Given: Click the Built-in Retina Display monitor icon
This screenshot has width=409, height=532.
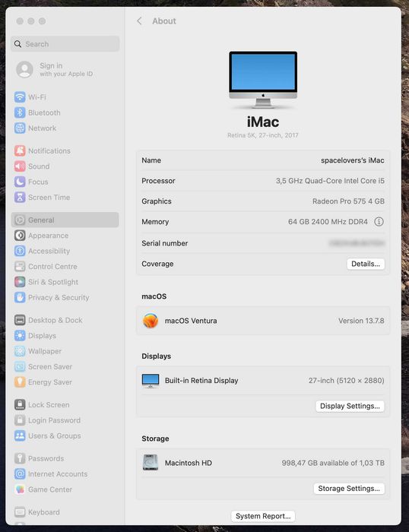Looking at the screenshot, I should [x=151, y=381].
